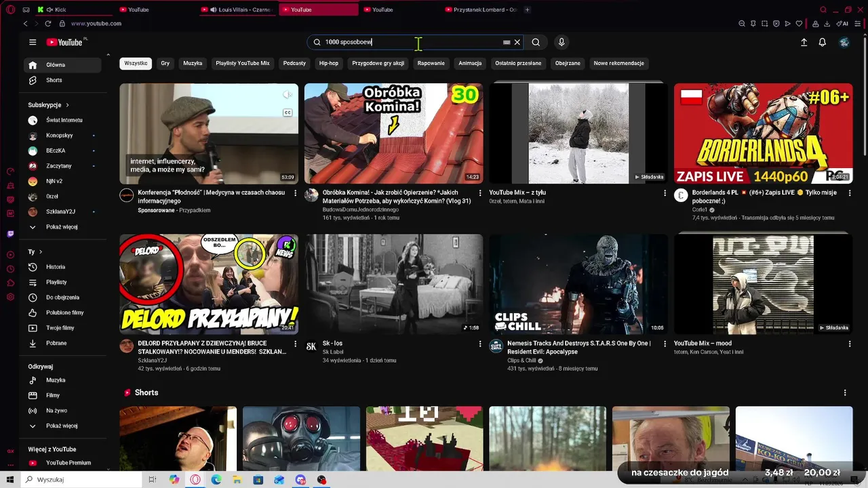The height and width of the screenshot is (488, 868).
Task: Open options menu for Sk - los video
Action: [x=480, y=344]
